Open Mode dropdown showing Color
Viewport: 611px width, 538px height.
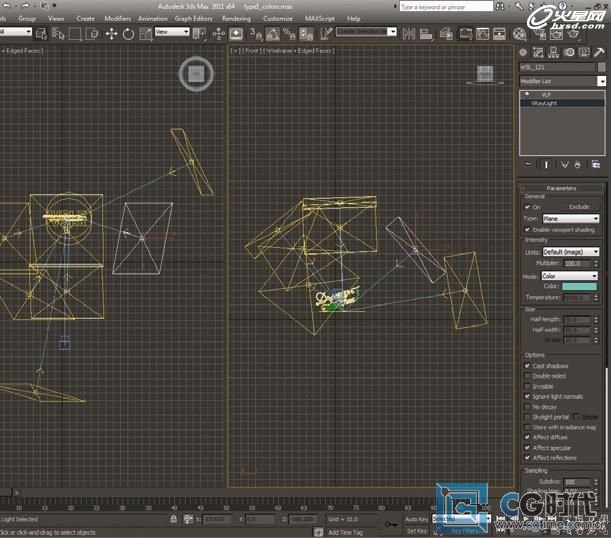tap(569, 276)
